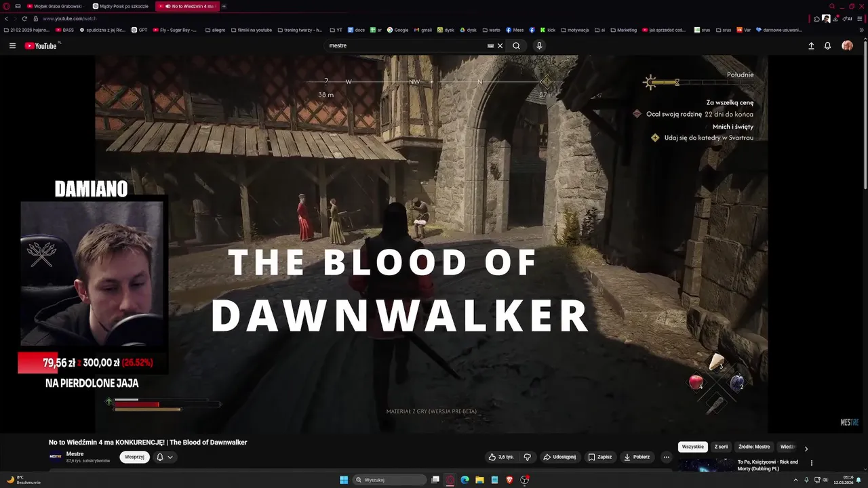
Task: Select the Z serii filter chip
Action: [x=722, y=447]
